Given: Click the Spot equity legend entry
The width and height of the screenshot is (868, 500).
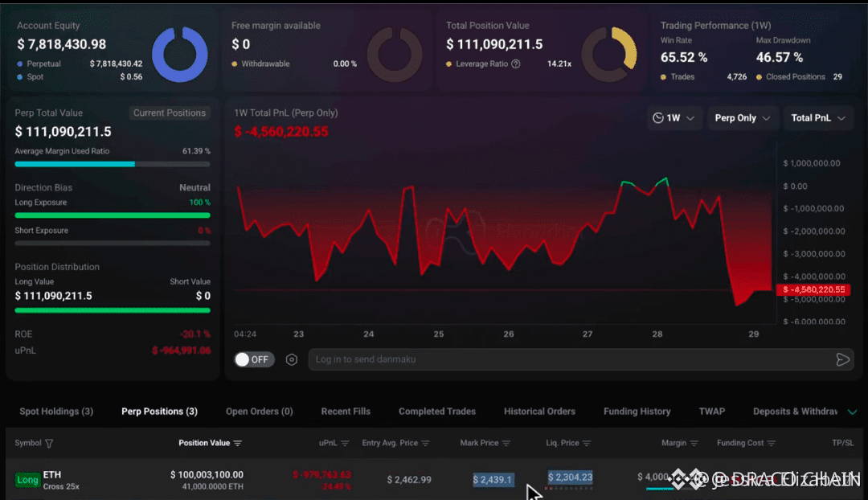Looking at the screenshot, I should 79,77.
